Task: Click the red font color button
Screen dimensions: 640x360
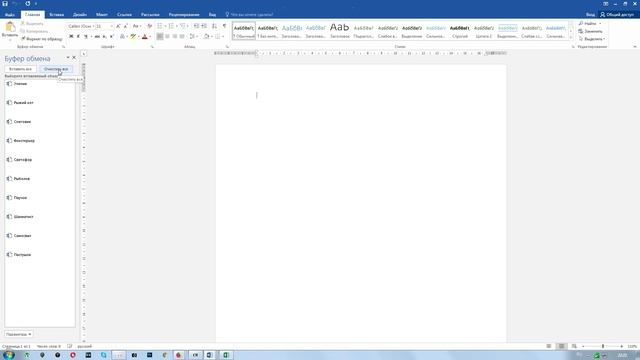Action: [144, 37]
